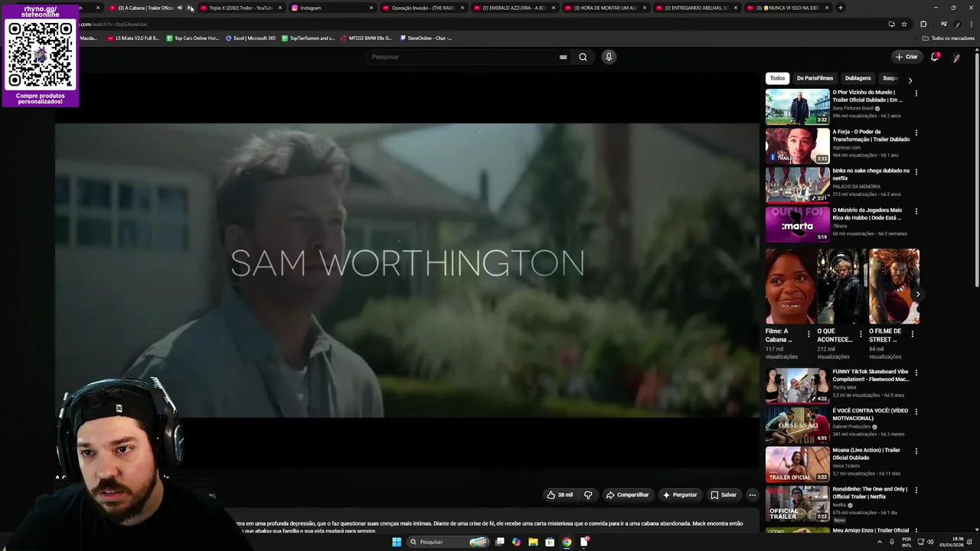The width and height of the screenshot is (980, 551).
Task: Show hidden system tray icons
Action: click(x=879, y=542)
